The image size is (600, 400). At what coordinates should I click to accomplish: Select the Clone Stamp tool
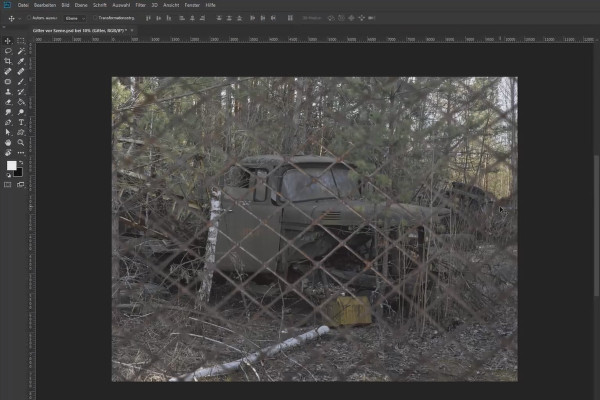(8, 92)
